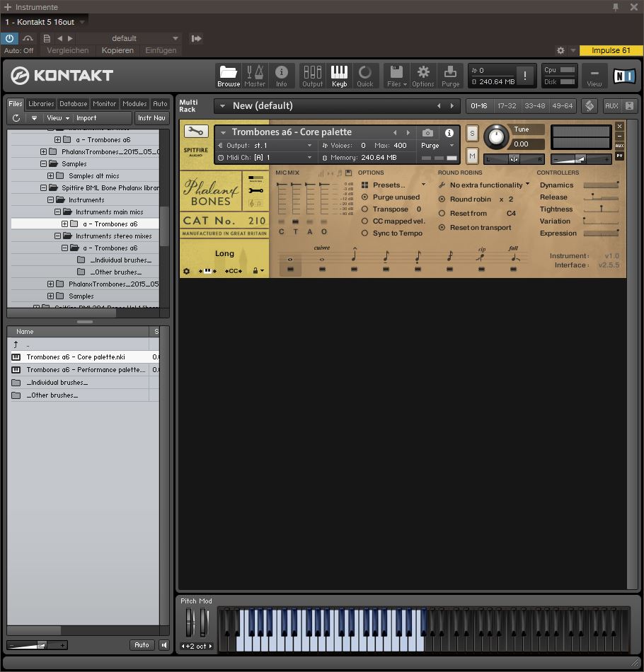644x672 pixels.
Task: Open the Presets dropdown in Options
Action: (424, 185)
